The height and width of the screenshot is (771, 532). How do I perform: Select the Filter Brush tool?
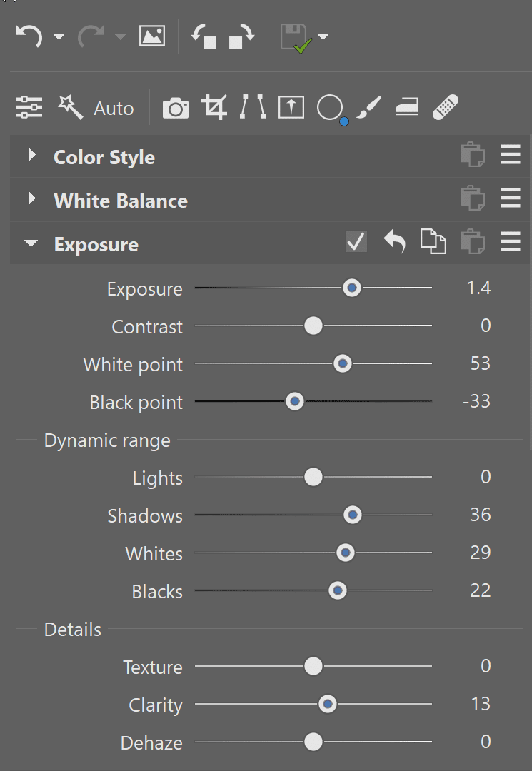point(369,108)
